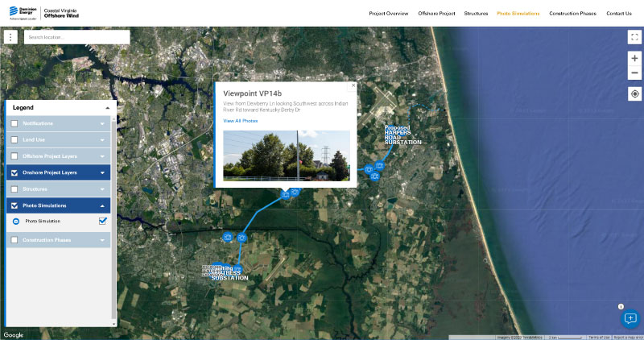Open the Contact Us page

pyautogui.click(x=618, y=14)
